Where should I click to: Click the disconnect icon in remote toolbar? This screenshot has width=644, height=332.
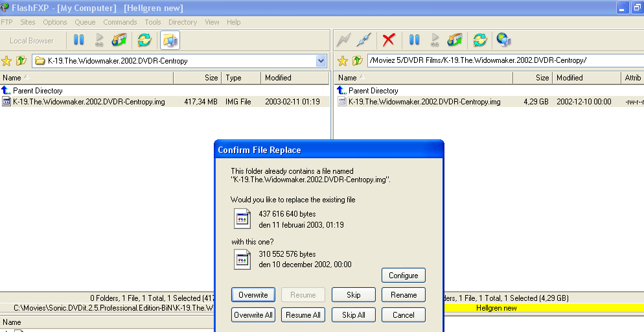[x=364, y=40]
